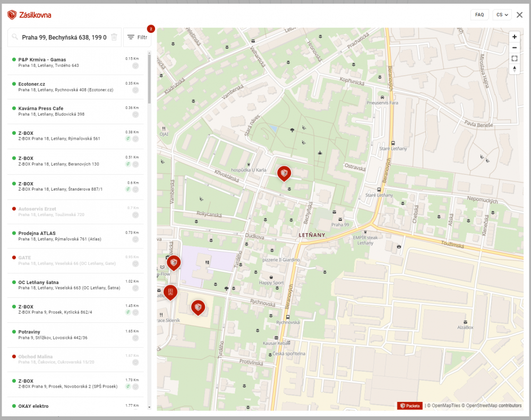Select Potraviny Střížkov in the list
Screen dimensions: 531x420
tap(75, 335)
